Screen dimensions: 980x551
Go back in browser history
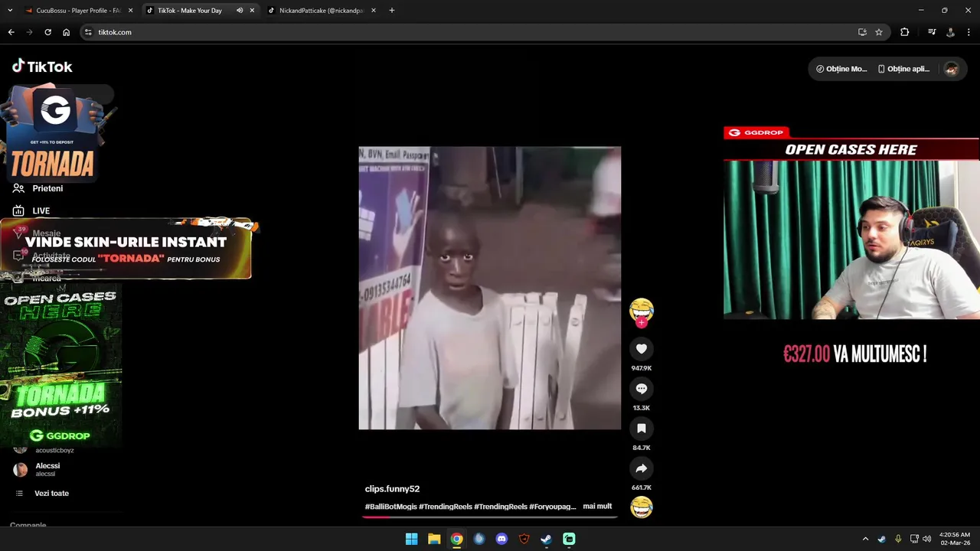pos(11,32)
